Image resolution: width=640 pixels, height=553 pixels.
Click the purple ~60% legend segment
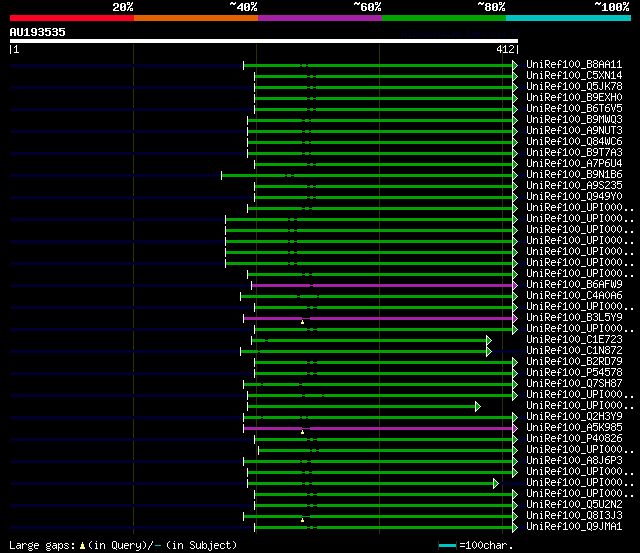(320, 18)
